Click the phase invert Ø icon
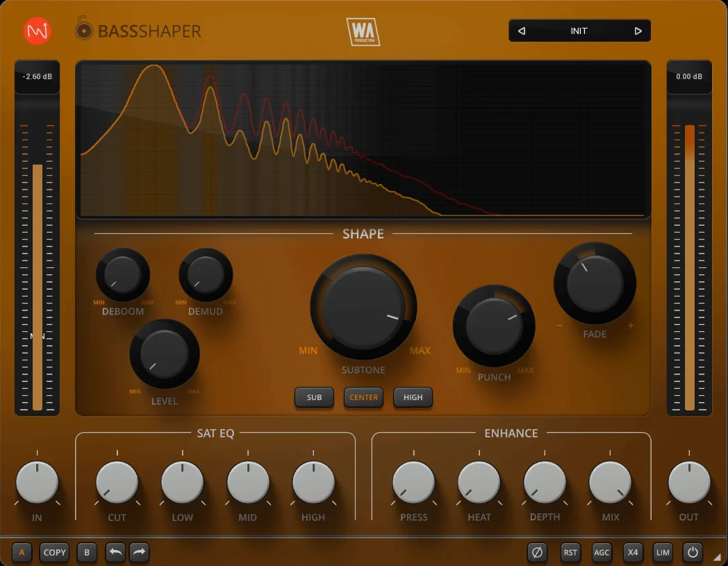 [x=536, y=552]
